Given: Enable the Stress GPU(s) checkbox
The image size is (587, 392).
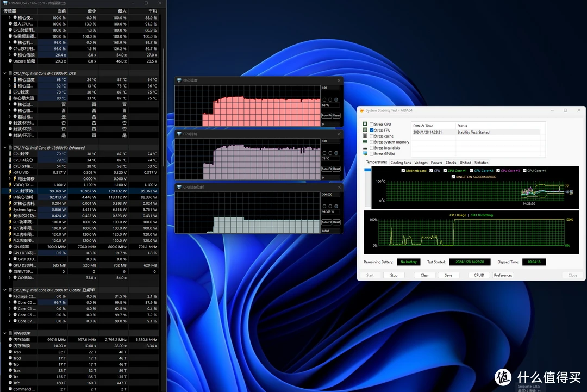Looking at the screenshot, I should click(x=371, y=153).
